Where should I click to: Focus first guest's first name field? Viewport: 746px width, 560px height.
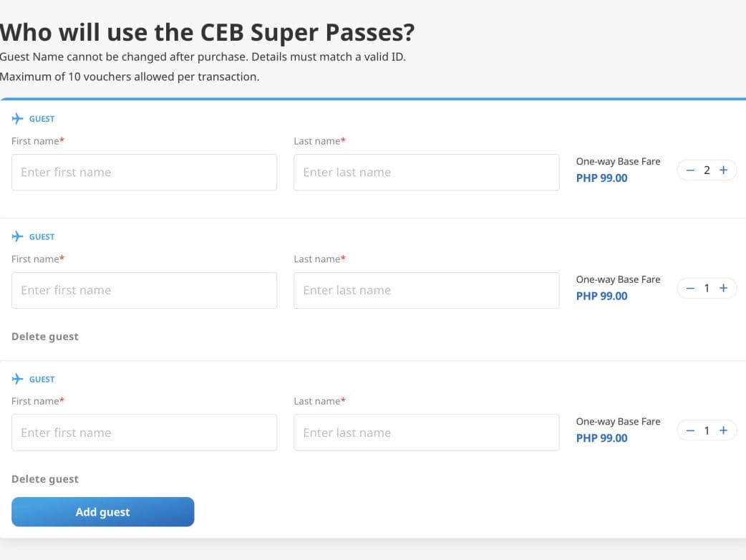144,173
